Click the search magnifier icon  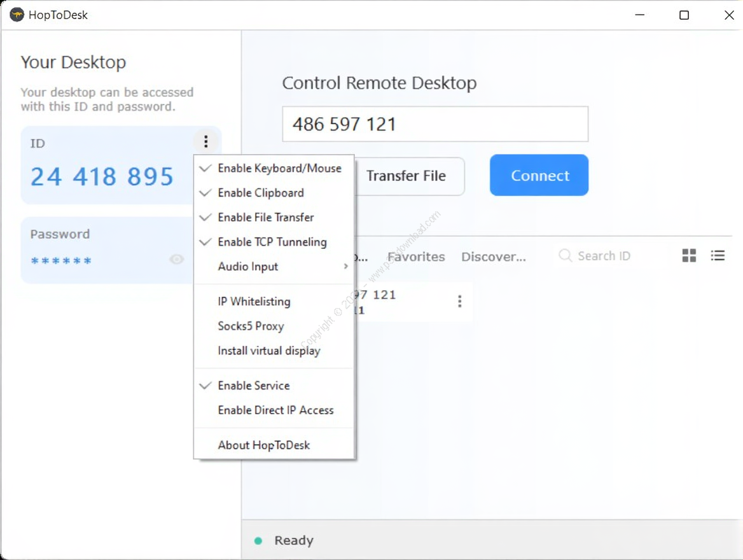point(565,256)
